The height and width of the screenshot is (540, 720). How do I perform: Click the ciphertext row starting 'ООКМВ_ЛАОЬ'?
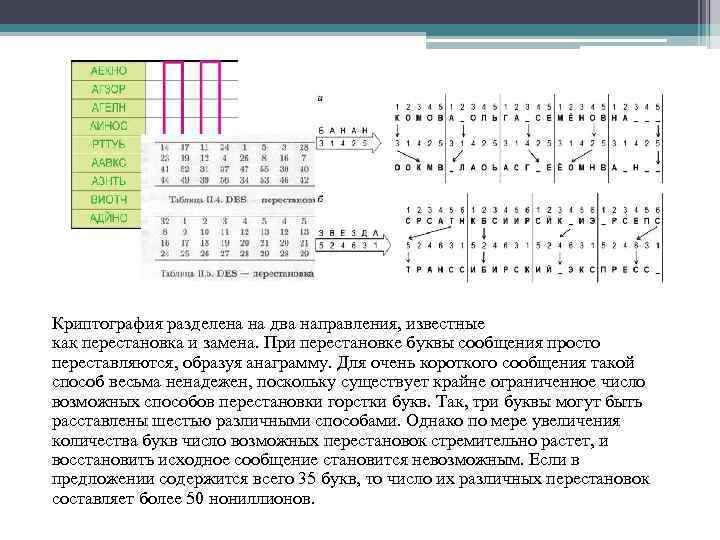(x=527, y=168)
